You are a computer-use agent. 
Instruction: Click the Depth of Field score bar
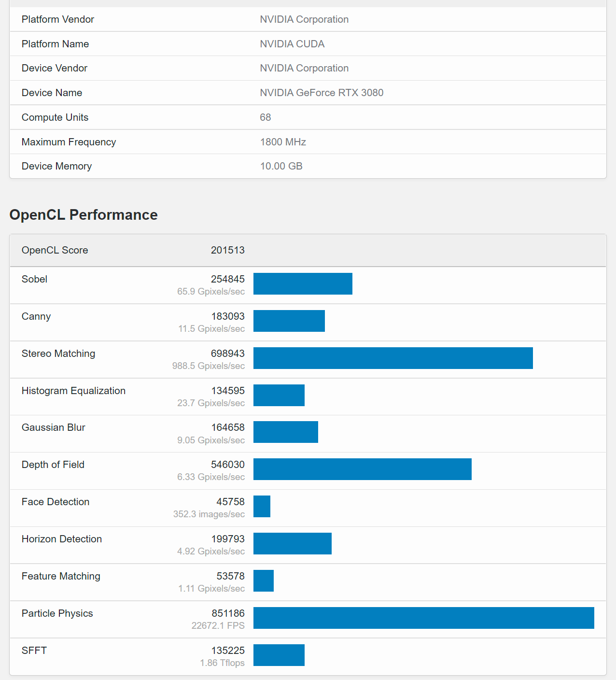[x=363, y=469]
